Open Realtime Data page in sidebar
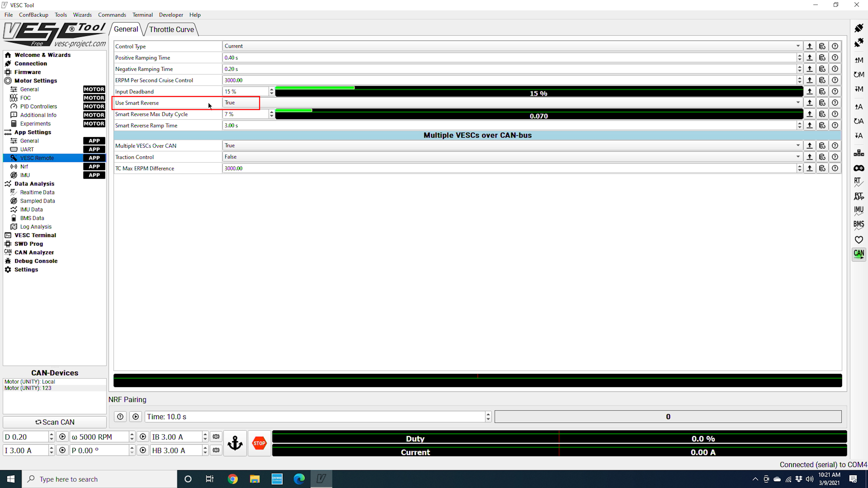This screenshot has width=868, height=488. click(x=37, y=192)
